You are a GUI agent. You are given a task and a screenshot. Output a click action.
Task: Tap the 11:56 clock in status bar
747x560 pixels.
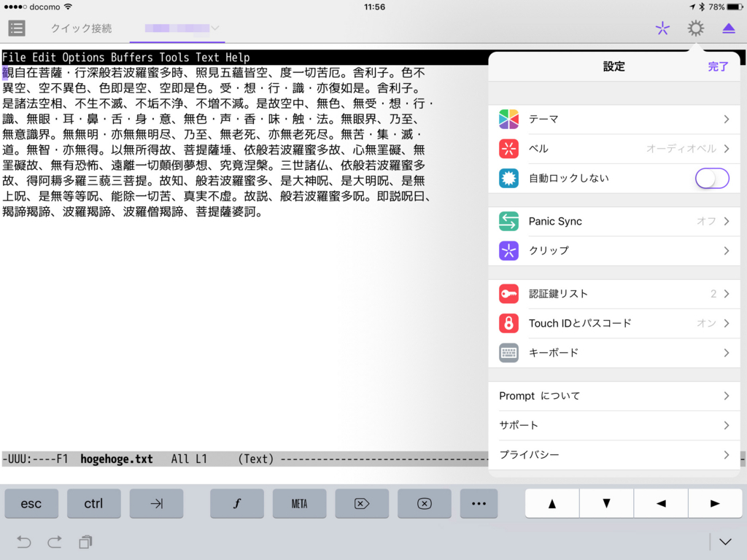tap(374, 7)
